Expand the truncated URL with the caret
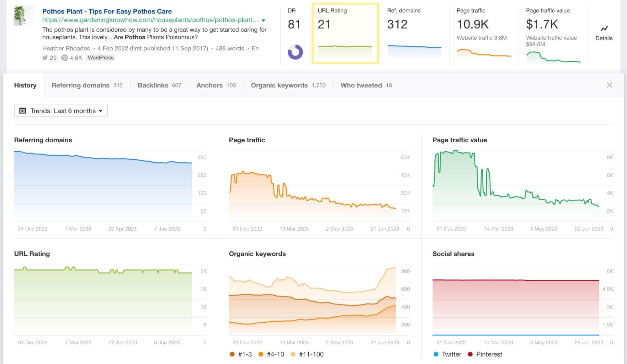 pos(263,20)
